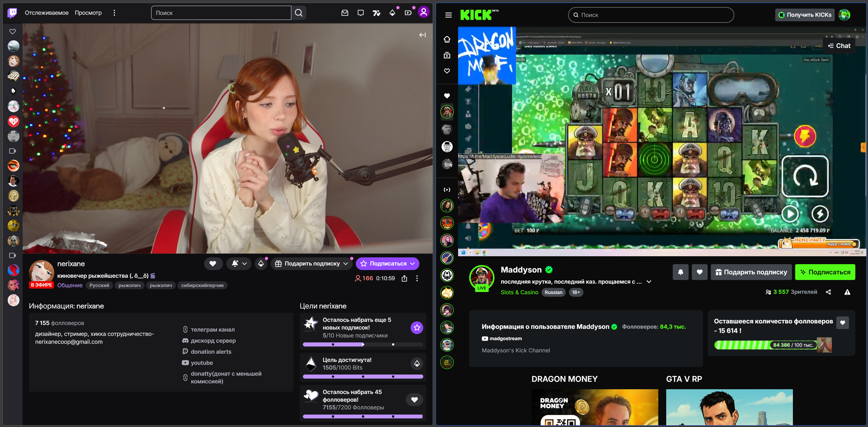The height and width of the screenshot is (427, 868).
Task: Open Просмотр tab on Twitch
Action: [88, 13]
